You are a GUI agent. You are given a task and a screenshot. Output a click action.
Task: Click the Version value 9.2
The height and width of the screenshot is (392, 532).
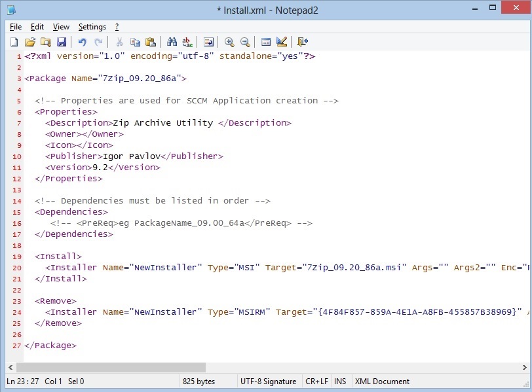point(100,168)
